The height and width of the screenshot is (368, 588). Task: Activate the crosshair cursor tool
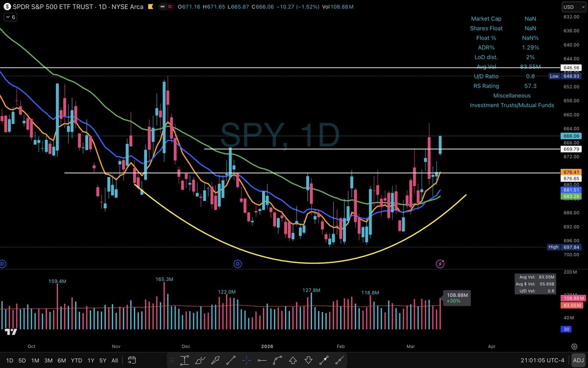[x=246, y=360]
